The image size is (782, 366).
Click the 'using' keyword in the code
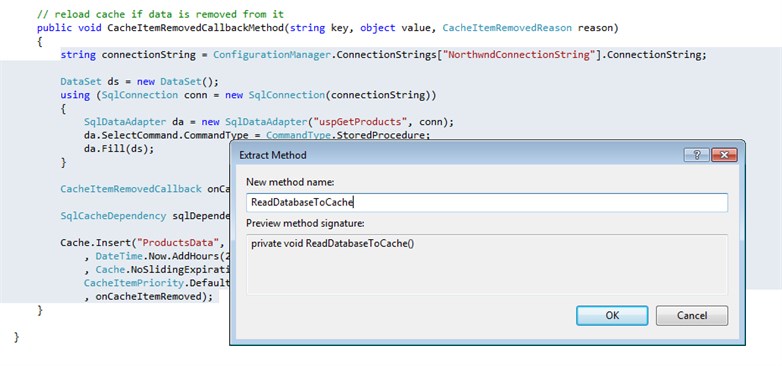pyautogui.click(x=75, y=95)
